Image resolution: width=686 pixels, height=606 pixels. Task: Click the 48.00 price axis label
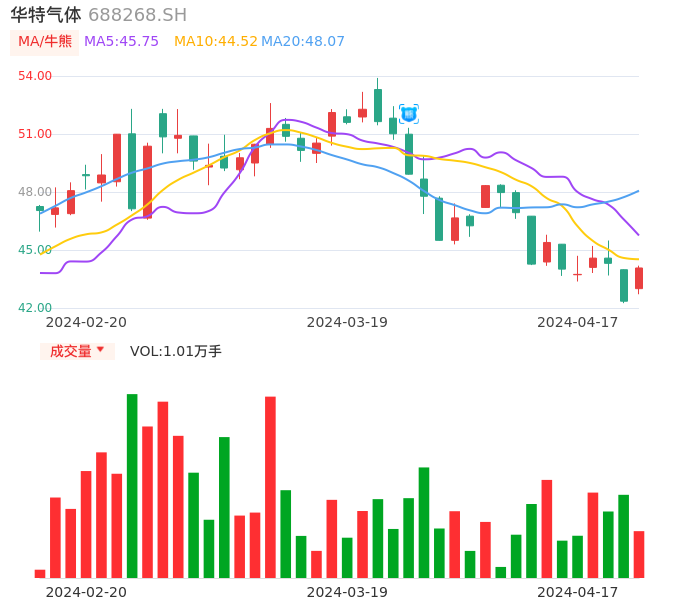(35, 192)
